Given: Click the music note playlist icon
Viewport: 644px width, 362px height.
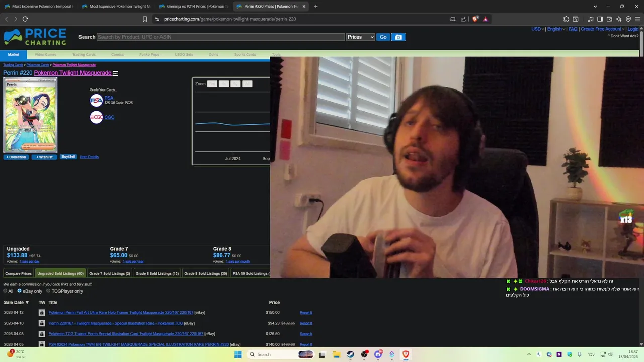Looking at the screenshot, I should point(591,19).
